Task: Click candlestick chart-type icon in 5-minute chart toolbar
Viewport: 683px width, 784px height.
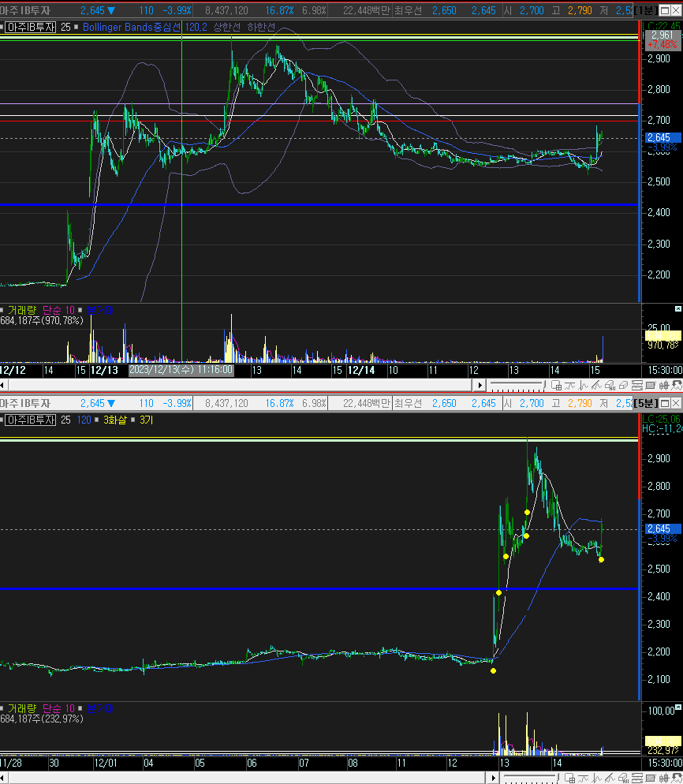Action: pos(664,778)
